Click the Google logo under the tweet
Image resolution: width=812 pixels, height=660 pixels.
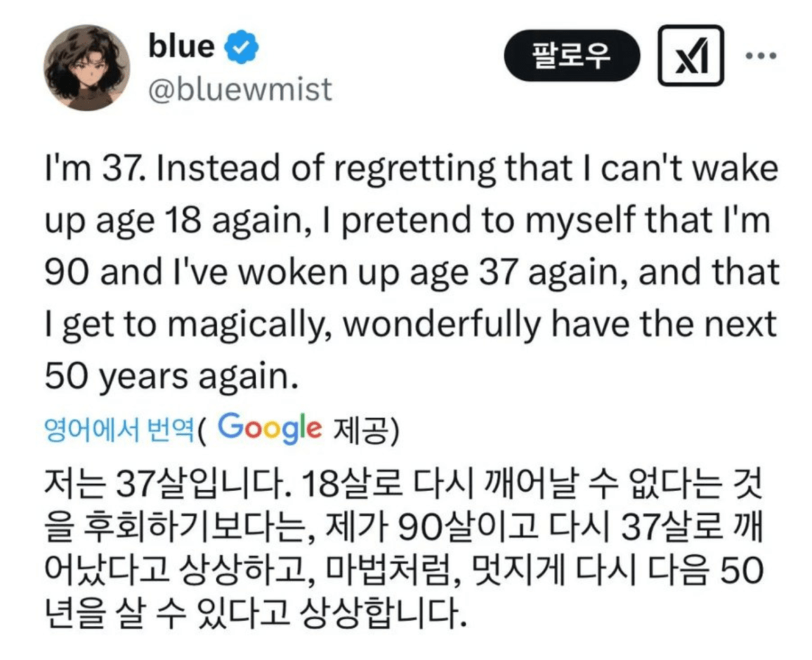click(x=270, y=428)
